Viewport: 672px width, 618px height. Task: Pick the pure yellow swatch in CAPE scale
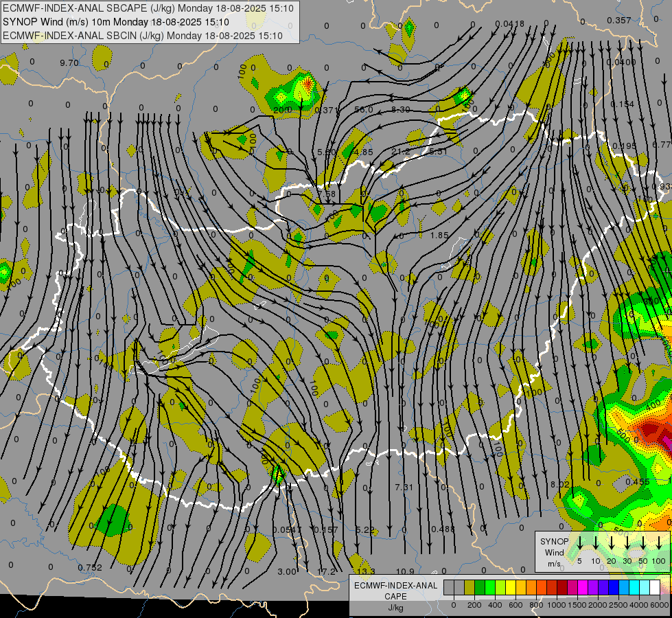tap(511, 587)
